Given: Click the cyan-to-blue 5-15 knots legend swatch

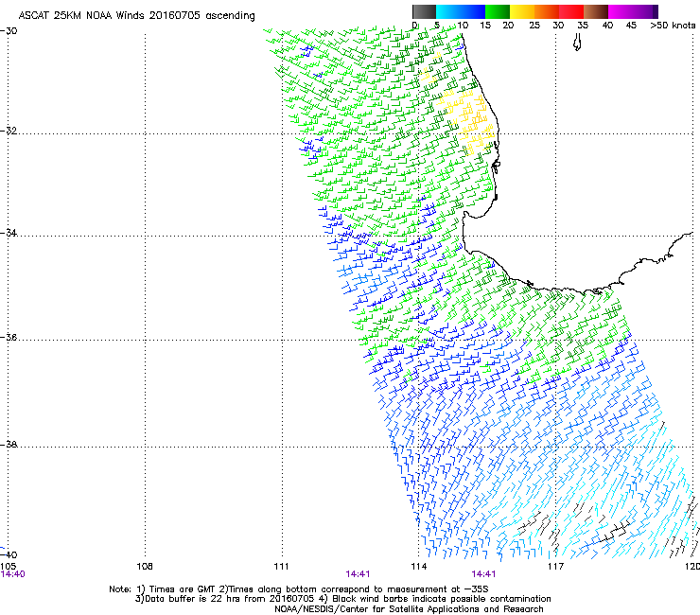Looking at the screenshot, I should (461, 11).
